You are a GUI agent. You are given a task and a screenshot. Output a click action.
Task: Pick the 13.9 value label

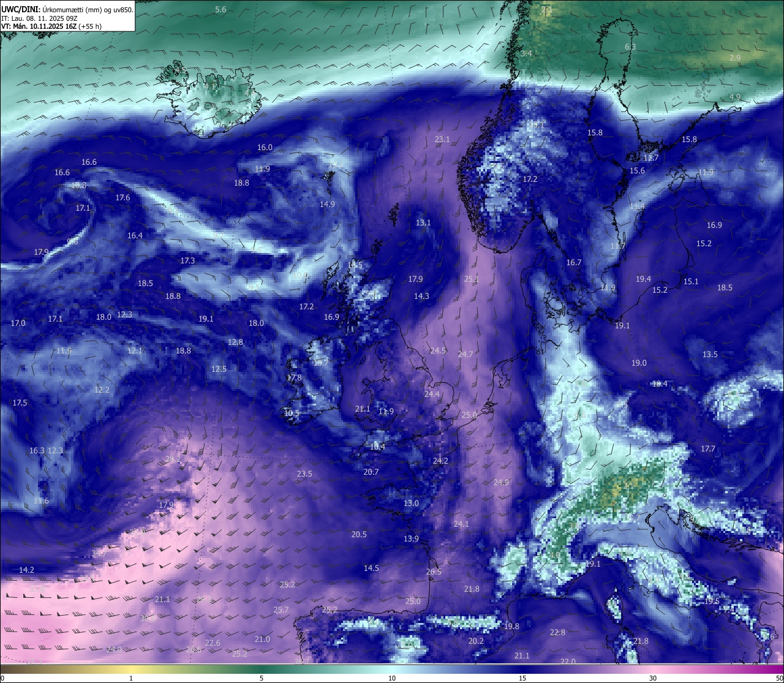(411, 539)
